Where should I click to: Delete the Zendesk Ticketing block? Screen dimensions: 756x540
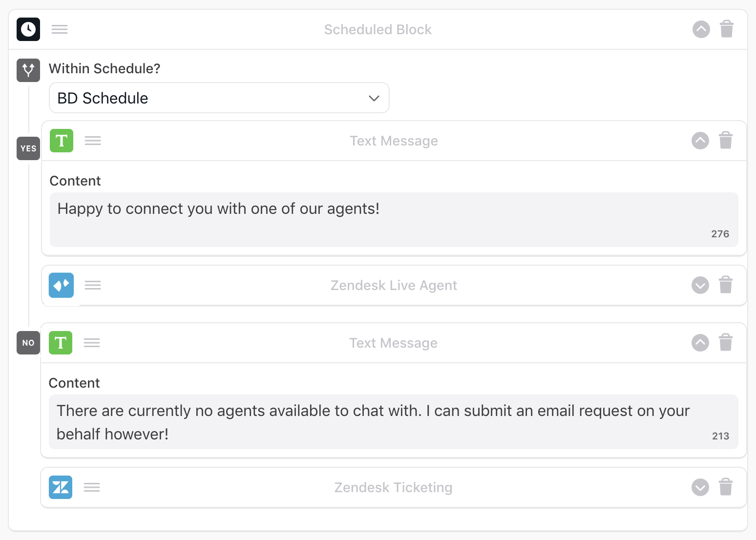726,487
